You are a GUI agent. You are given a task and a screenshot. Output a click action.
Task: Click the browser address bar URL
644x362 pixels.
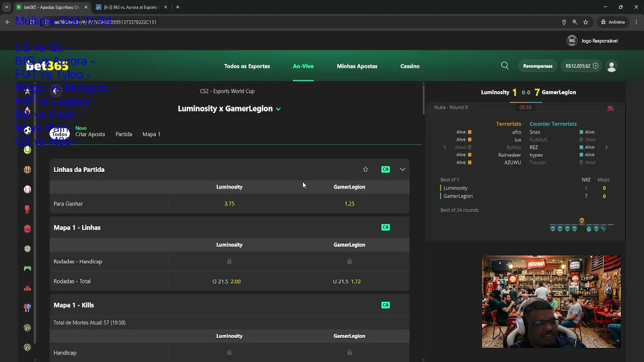click(106, 22)
